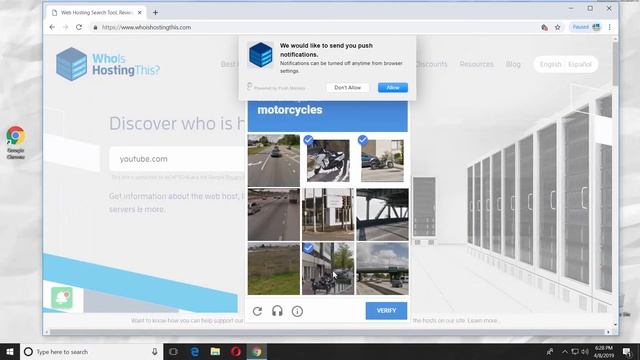Open the Resources navigation menu
This screenshot has width=640, height=360.
tap(476, 64)
